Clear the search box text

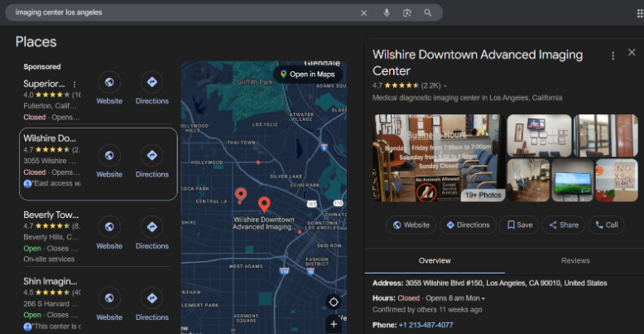[x=363, y=12]
